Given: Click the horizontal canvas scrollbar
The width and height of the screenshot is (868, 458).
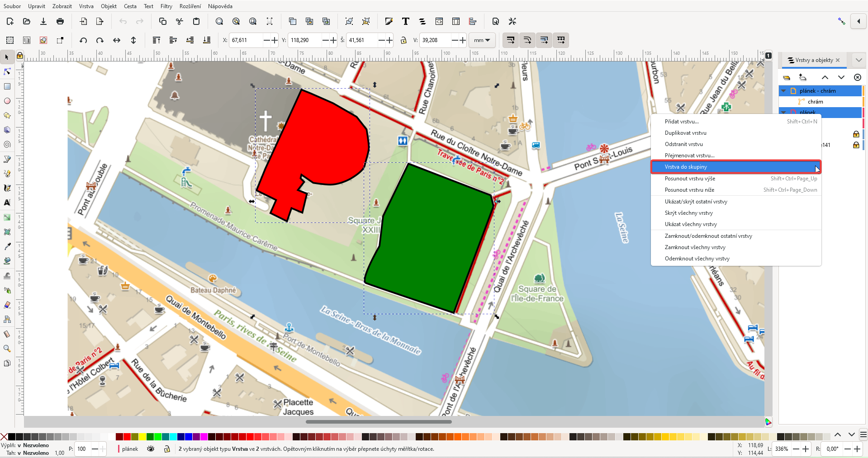Looking at the screenshot, I should [379, 422].
